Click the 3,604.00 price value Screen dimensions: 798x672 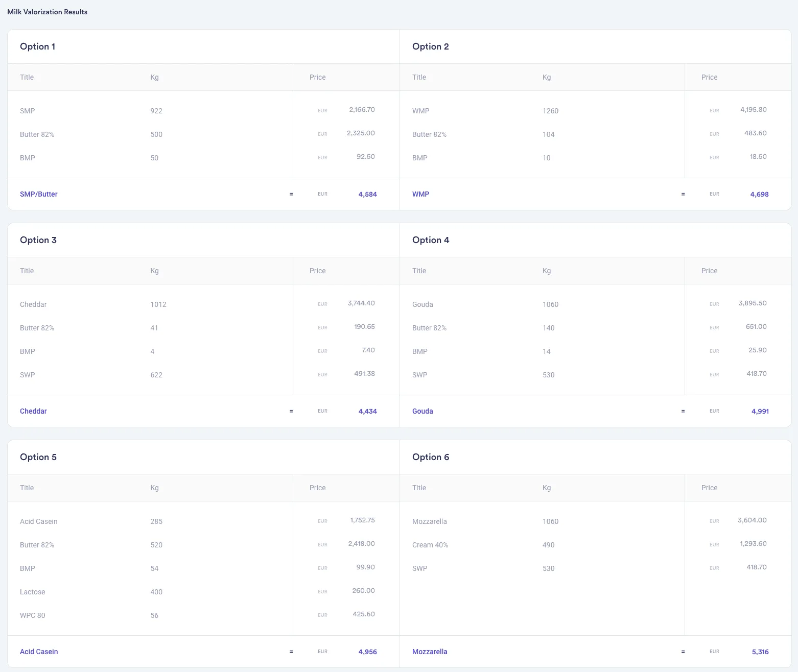[752, 520]
